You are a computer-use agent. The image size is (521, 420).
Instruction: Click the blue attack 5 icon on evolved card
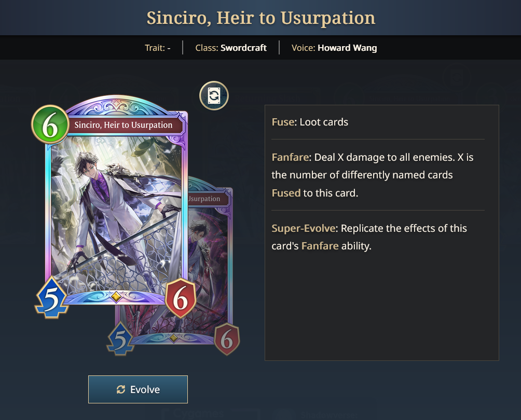(x=120, y=339)
